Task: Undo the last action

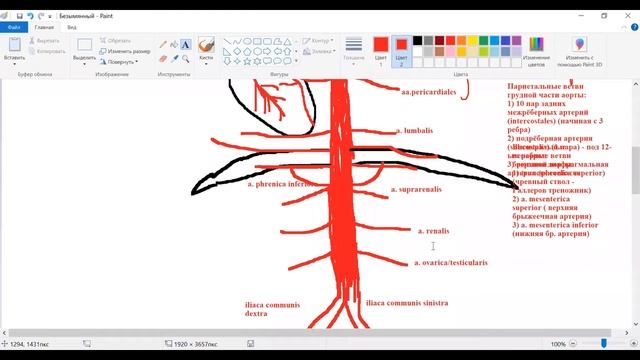Action: [x=30, y=16]
